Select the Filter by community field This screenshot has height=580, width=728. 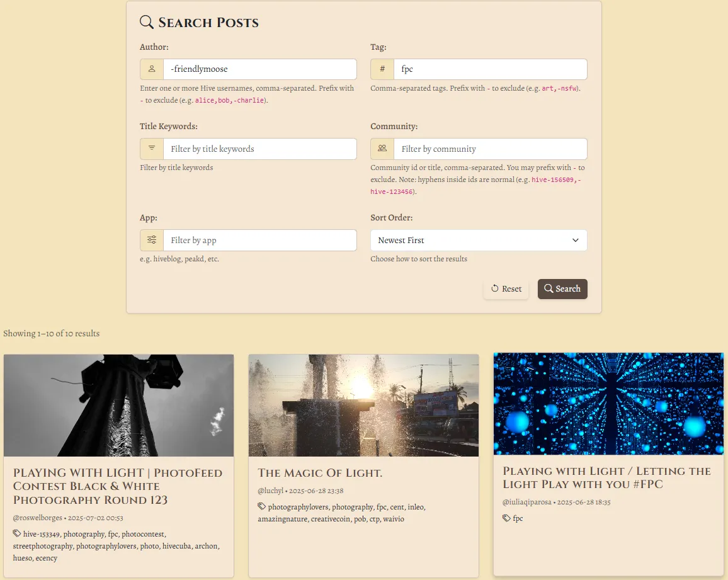pyautogui.click(x=491, y=149)
